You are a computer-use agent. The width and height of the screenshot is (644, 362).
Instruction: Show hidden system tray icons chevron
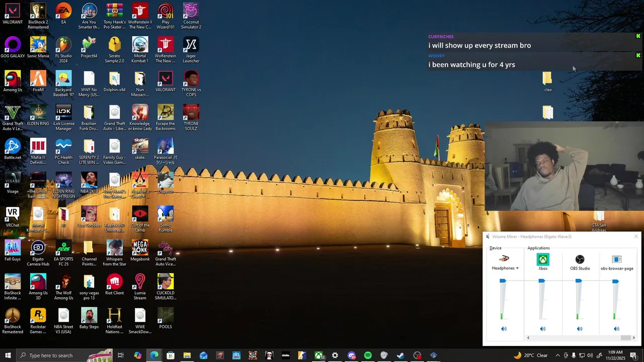tap(557, 355)
